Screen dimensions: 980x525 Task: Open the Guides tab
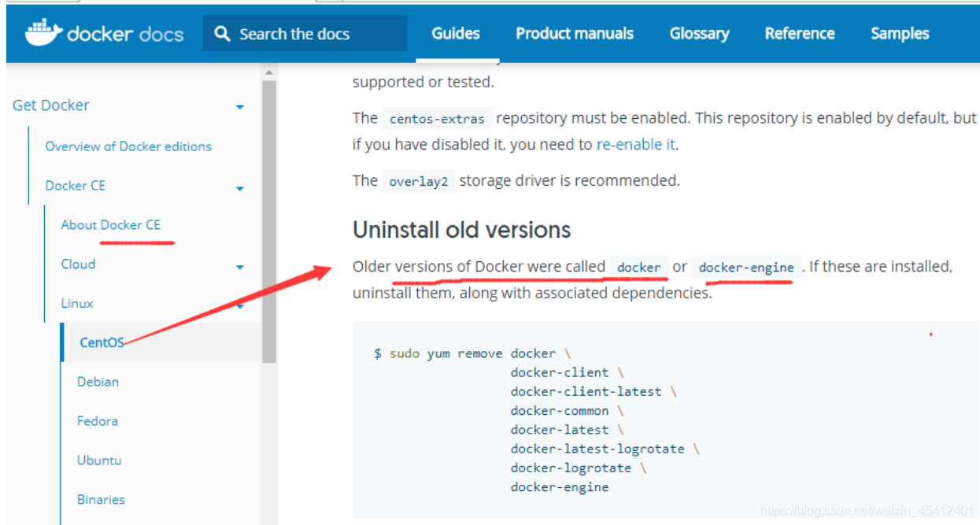[456, 34]
